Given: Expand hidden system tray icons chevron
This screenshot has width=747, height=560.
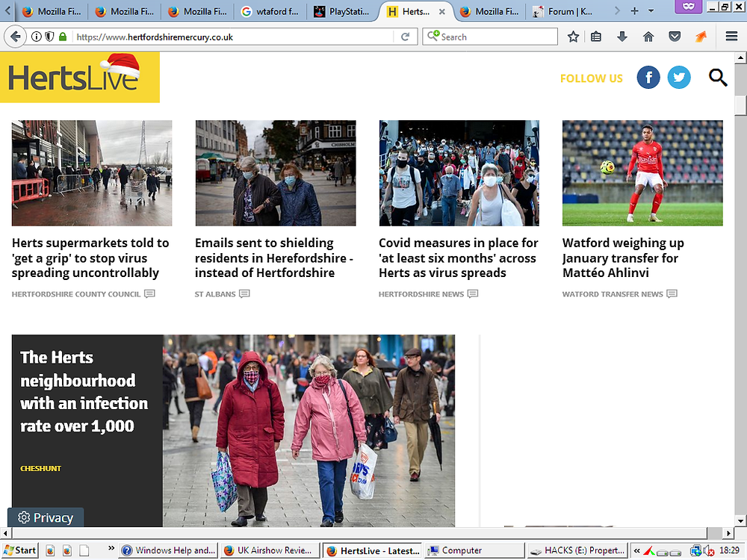Looking at the screenshot, I should tap(636, 550).
